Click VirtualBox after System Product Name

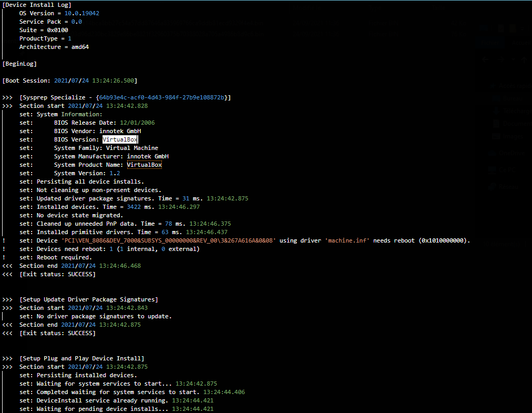click(144, 165)
